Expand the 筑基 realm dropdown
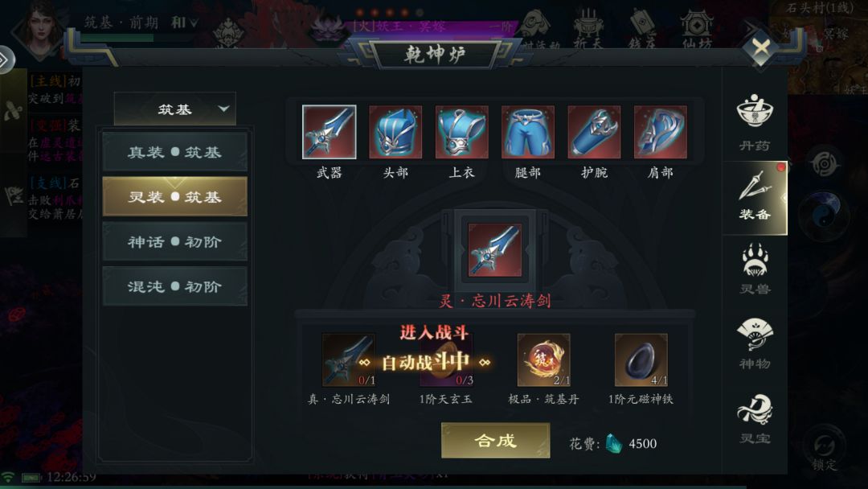 (x=175, y=109)
